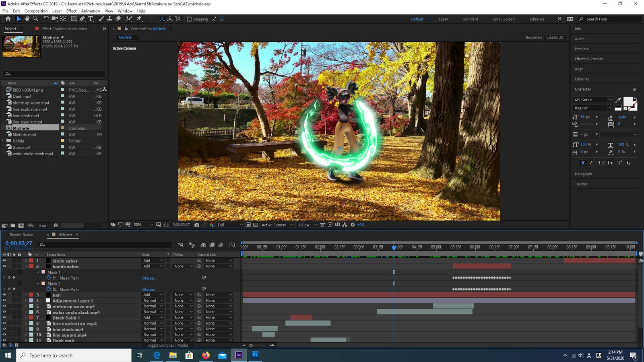
Task: Click the Delete trash icon in Project panel
Action: point(56,226)
